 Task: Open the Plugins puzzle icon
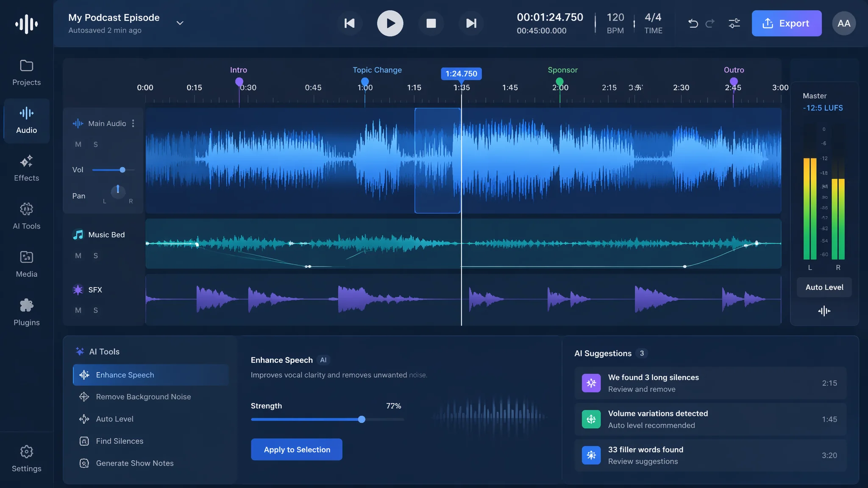point(26,312)
